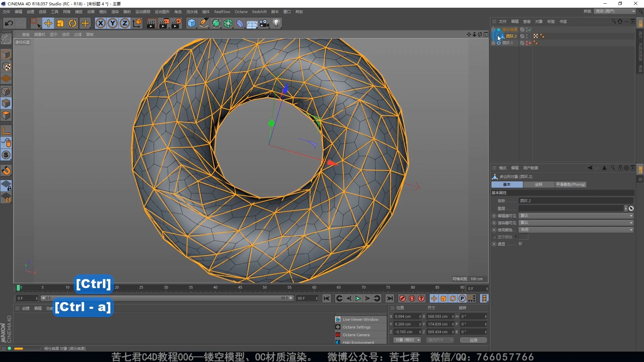644x362 pixels.
Task: Open the Redshift menu
Action: pos(259,12)
